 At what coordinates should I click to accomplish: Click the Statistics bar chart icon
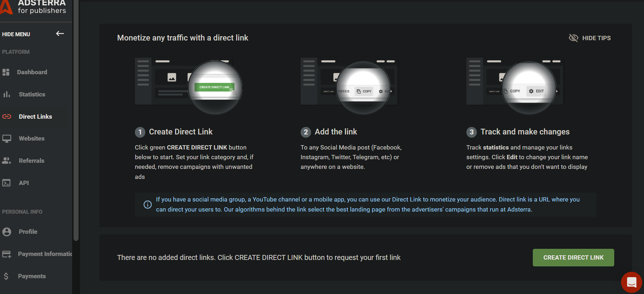pyautogui.click(x=6, y=94)
